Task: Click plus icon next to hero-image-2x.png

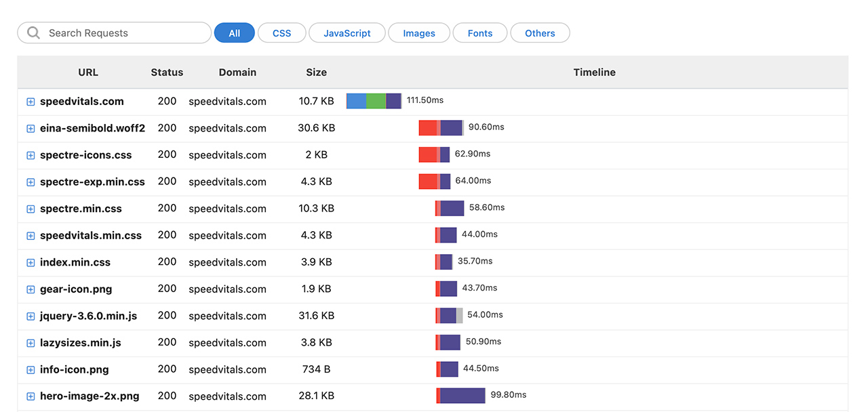Action: click(x=31, y=396)
